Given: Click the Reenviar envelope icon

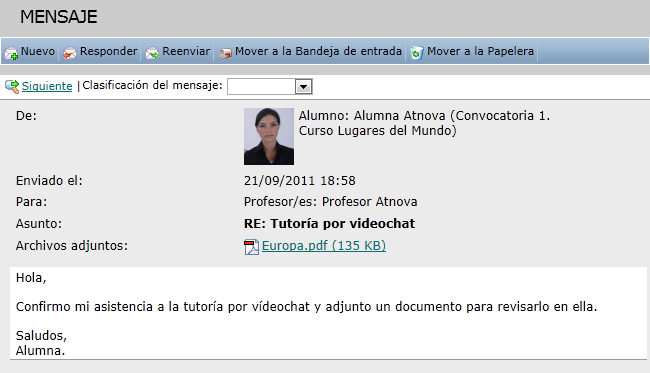Looking at the screenshot, I should (152, 53).
